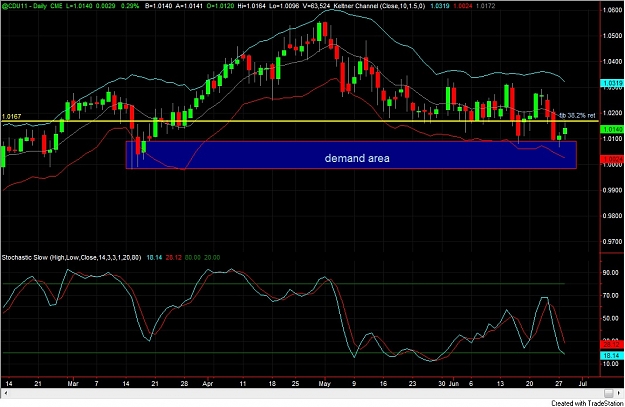Select the yellow horizontal line label 1.0167
This screenshot has width=625, height=407.
coord(12,116)
